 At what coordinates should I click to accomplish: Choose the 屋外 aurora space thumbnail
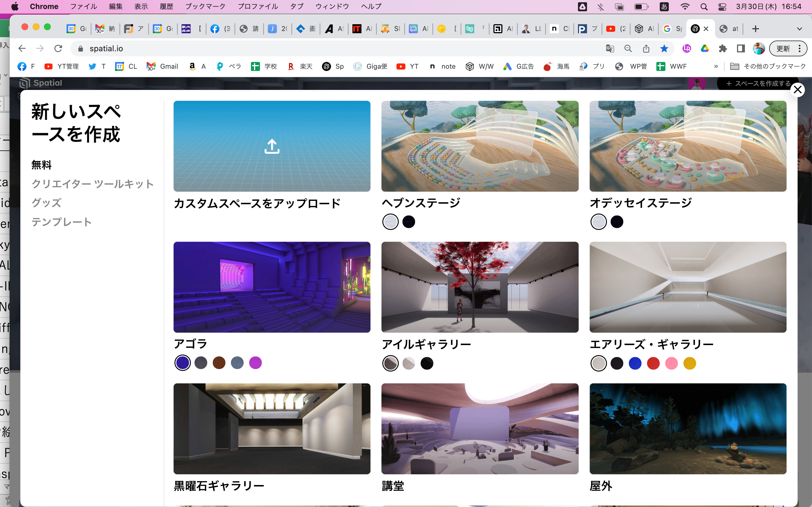point(687,428)
